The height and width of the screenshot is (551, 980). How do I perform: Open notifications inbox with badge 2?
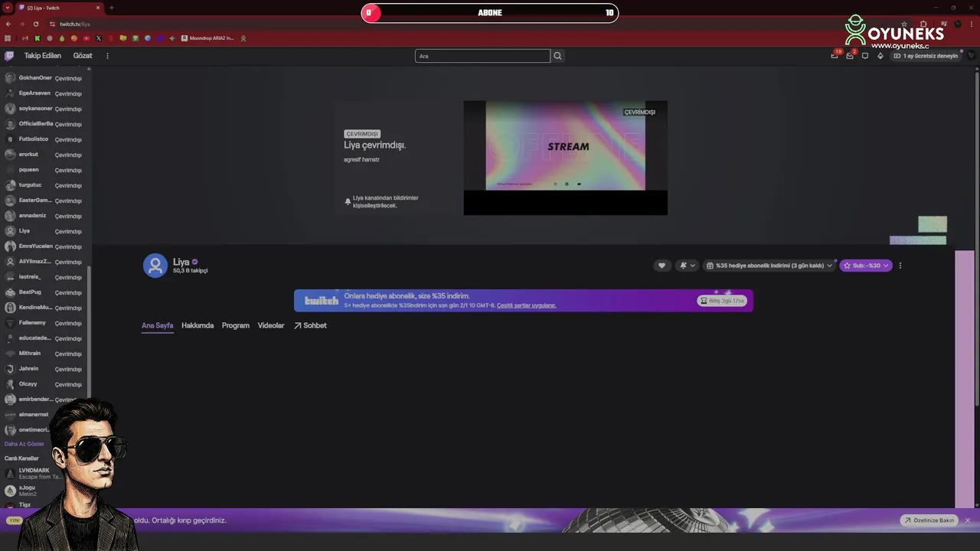point(850,55)
